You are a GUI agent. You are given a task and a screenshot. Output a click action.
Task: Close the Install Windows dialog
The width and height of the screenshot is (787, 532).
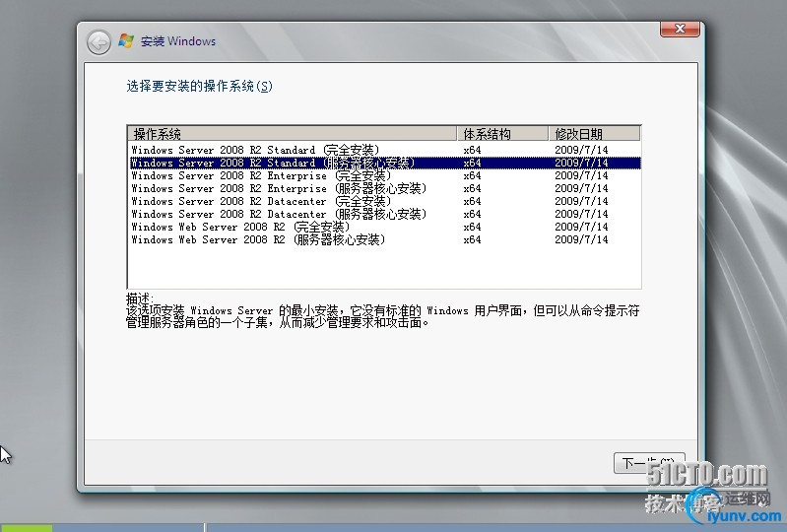(680, 30)
